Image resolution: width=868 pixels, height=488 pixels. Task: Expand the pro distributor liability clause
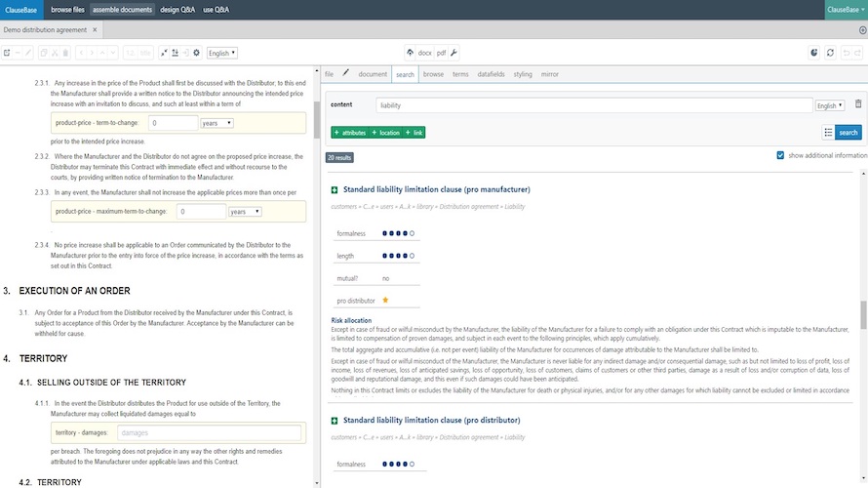[x=335, y=421]
